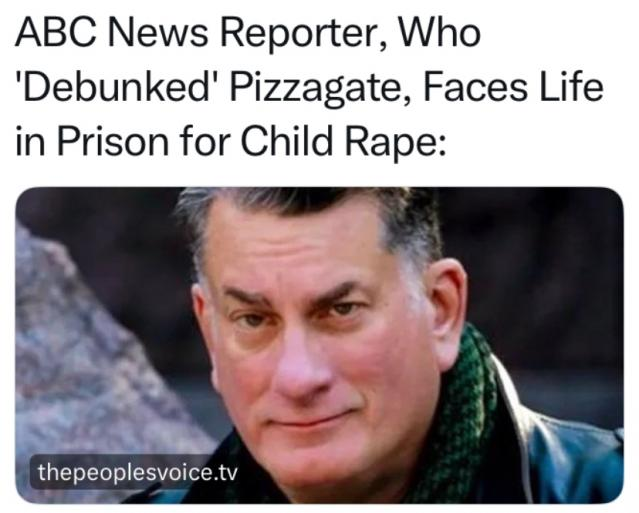Viewport: 639px width, 513px height.
Task: Click the phrase 'Faces Life' in the headline
Action: [x=513, y=87]
